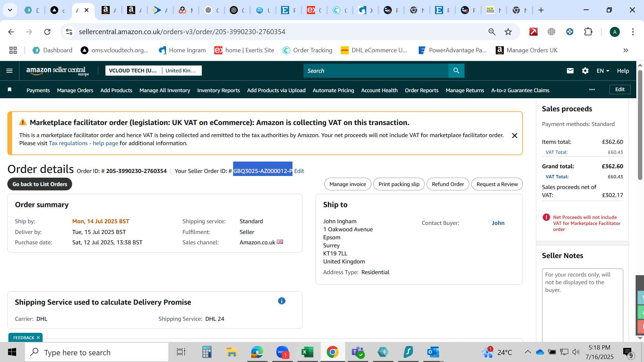Click the browser back arrow

[11, 32]
